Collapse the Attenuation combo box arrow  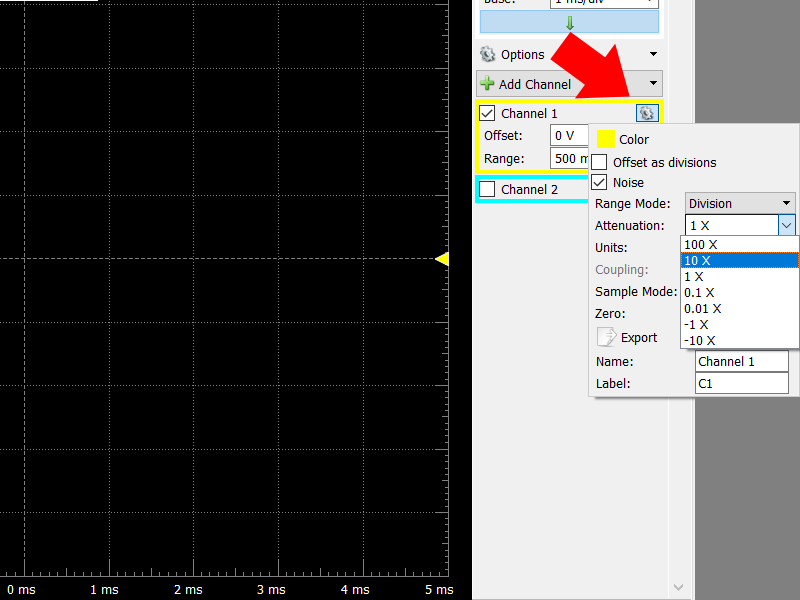pos(786,225)
